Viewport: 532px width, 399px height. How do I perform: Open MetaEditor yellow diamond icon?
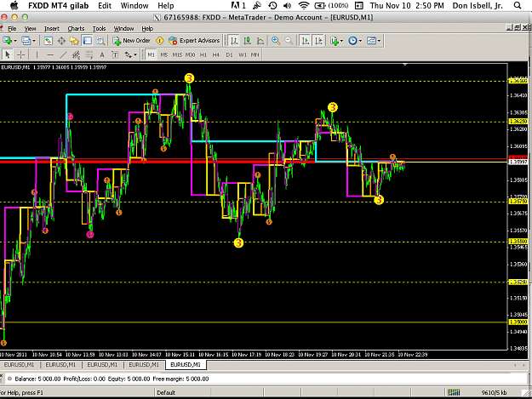159,41
